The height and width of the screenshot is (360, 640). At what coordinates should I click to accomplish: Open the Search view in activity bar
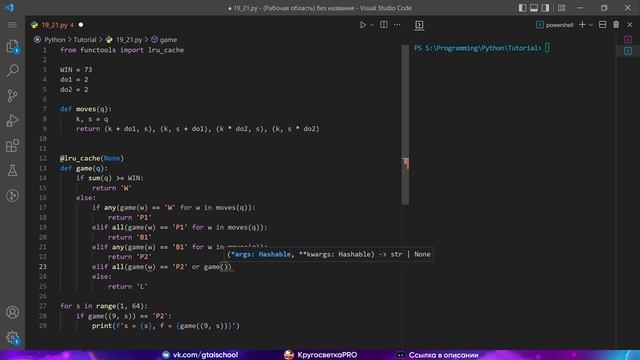(x=12, y=71)
